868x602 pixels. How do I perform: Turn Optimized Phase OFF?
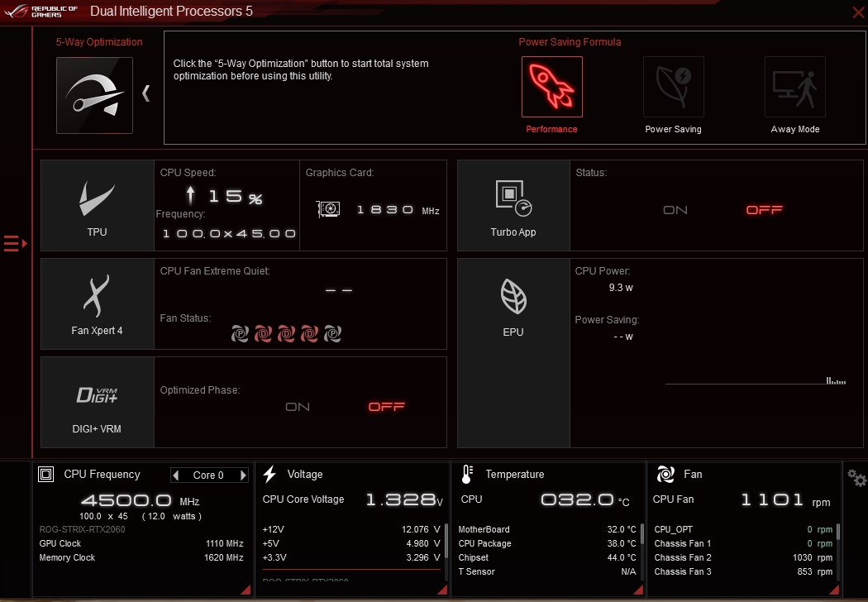(386, 407)
